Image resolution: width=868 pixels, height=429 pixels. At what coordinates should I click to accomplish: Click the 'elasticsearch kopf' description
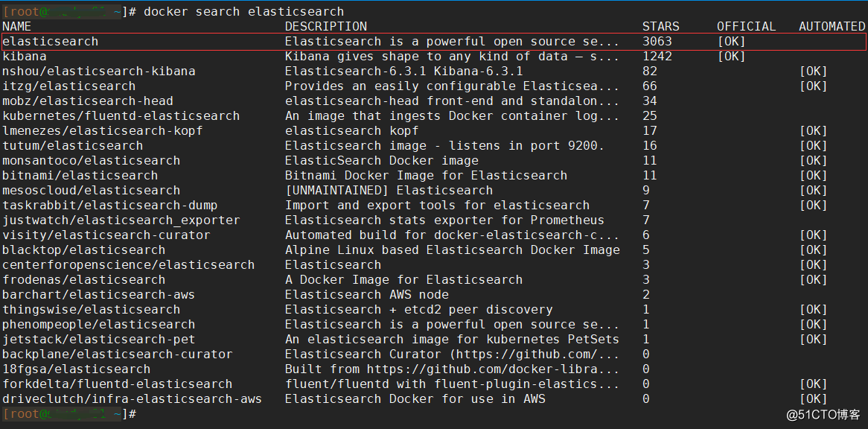tap(352, 130)
